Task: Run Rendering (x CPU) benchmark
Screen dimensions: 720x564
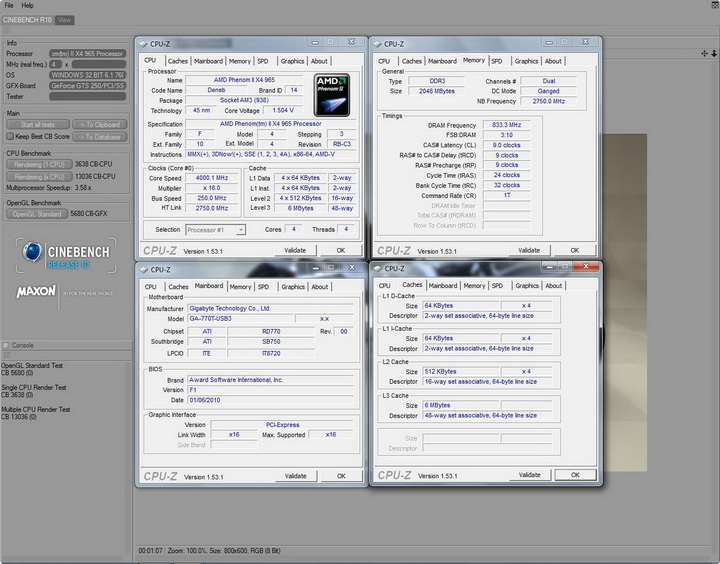Action: point(39,177)
